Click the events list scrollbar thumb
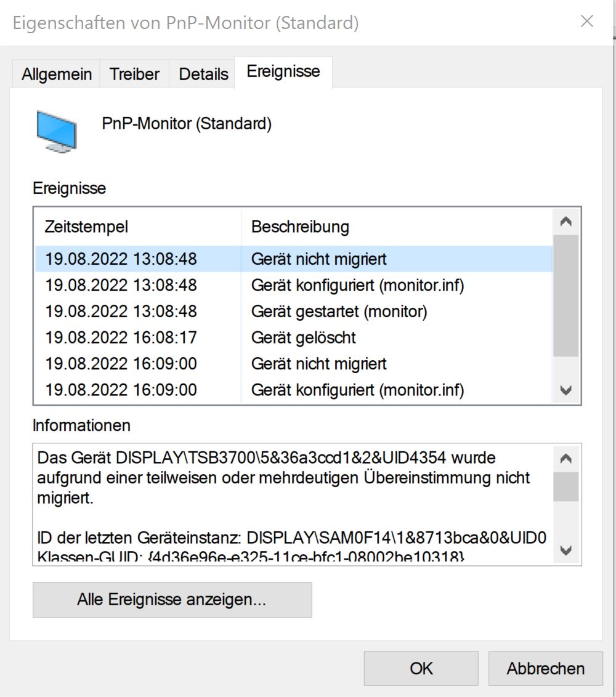This screenshot has width=616, height=697. (x=565, y=296)
